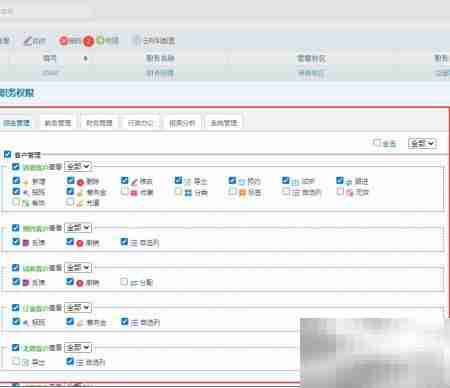Tick the unchecked box beside the blue grid icon
This screenshot has height=388, width=450.
click(x=179, y=191)
